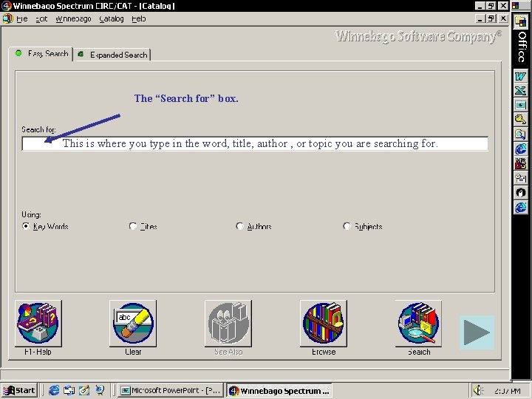Open the Edit menu

41,19
